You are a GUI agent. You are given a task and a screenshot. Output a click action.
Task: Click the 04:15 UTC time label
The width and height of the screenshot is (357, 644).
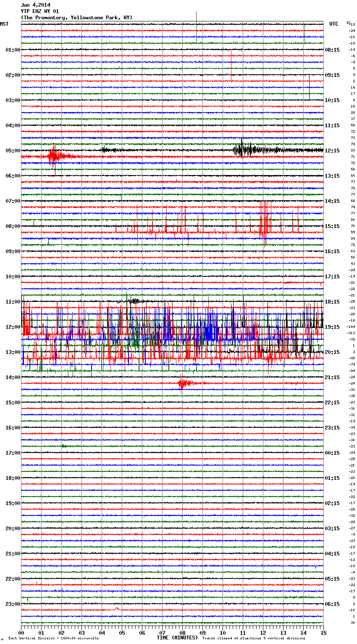[332, 554]
